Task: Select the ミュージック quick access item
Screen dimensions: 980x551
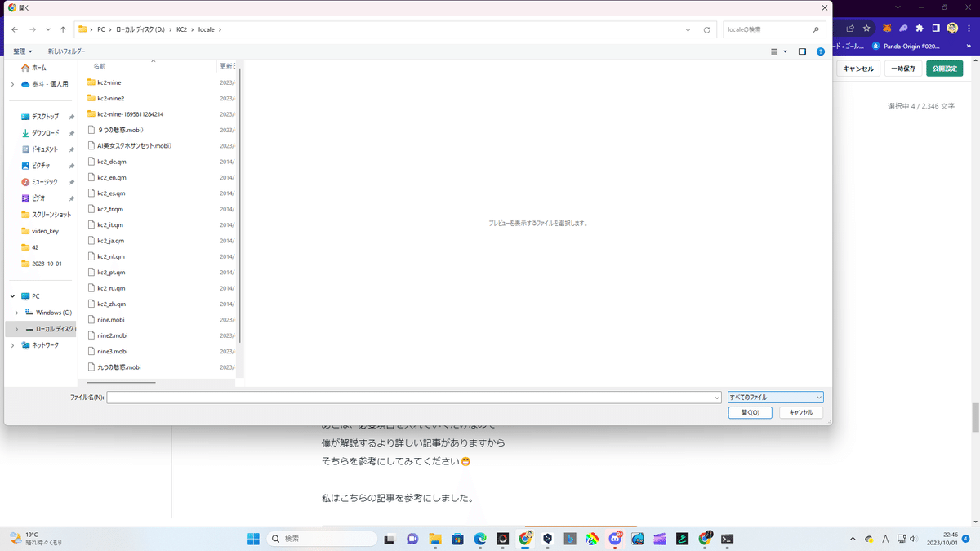Action: 44,182
